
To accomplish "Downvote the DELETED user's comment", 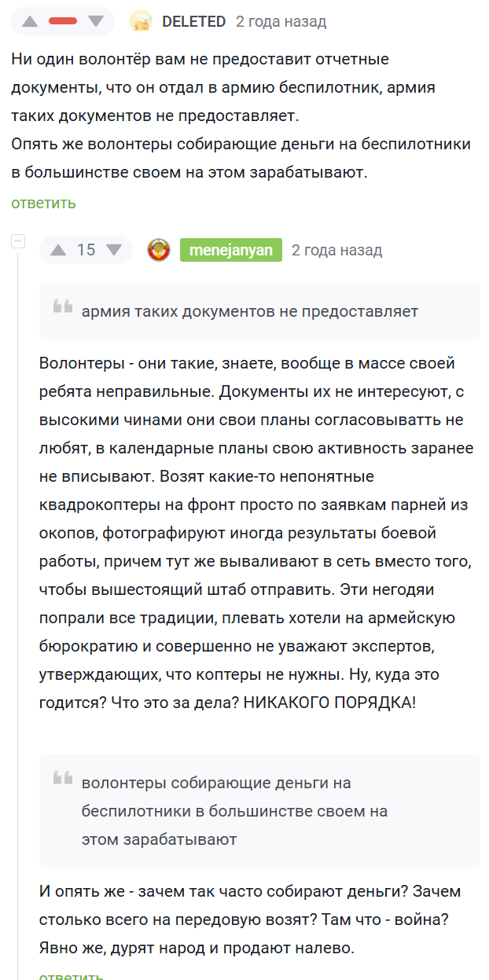I will 95,21.
